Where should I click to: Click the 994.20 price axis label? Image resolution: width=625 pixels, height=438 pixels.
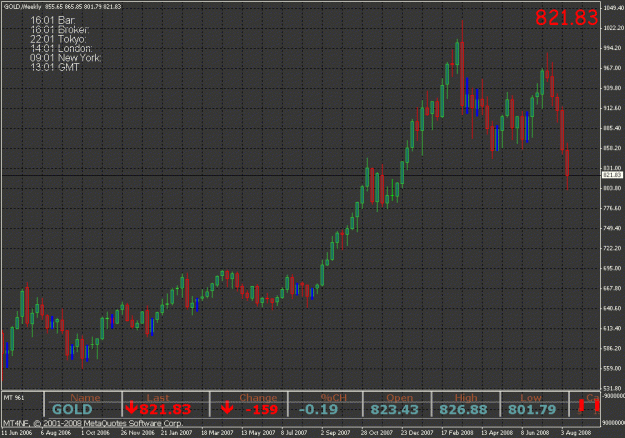tap(614, 48)
